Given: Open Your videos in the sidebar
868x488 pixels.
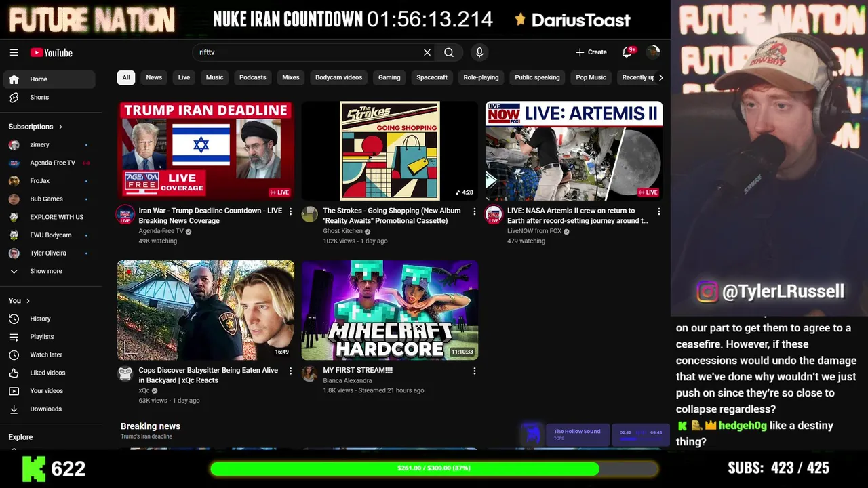Looking at the screenshot, I should [x=49, y=391].
